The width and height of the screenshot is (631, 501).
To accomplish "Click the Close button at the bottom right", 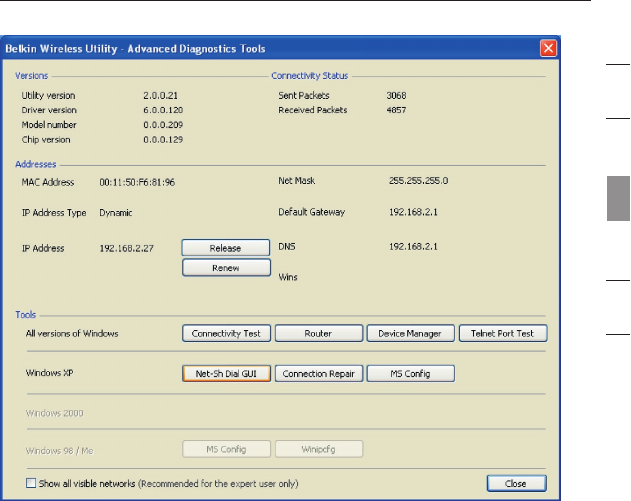I will pyautogui.click(x=517, y=483).
